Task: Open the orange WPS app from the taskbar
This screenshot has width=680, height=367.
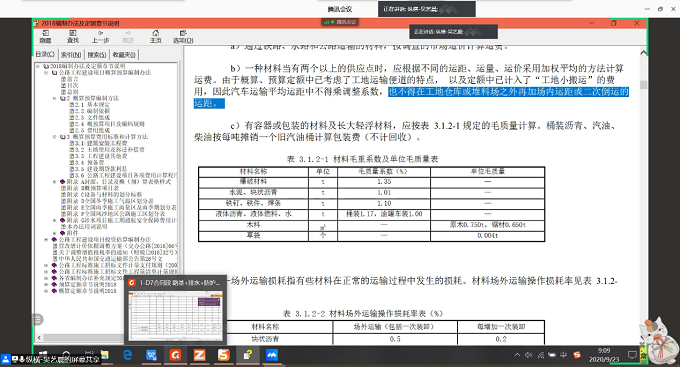Action: tap(175, 355)
